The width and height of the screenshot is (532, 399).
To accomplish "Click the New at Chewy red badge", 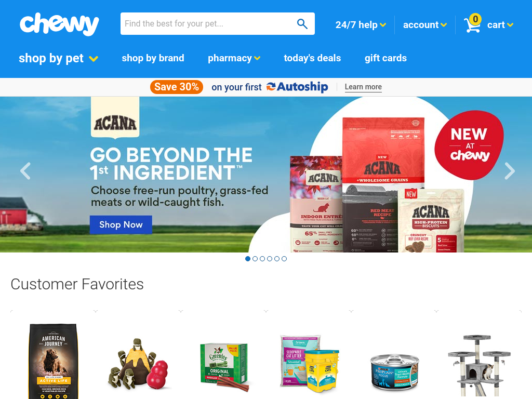I will click(469, 145).
